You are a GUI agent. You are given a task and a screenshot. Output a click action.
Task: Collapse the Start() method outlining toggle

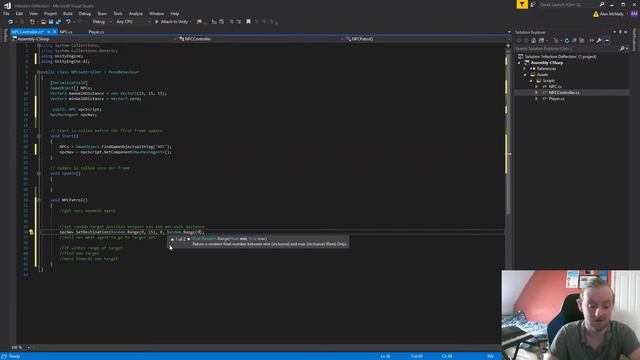(x=39, y=136)
